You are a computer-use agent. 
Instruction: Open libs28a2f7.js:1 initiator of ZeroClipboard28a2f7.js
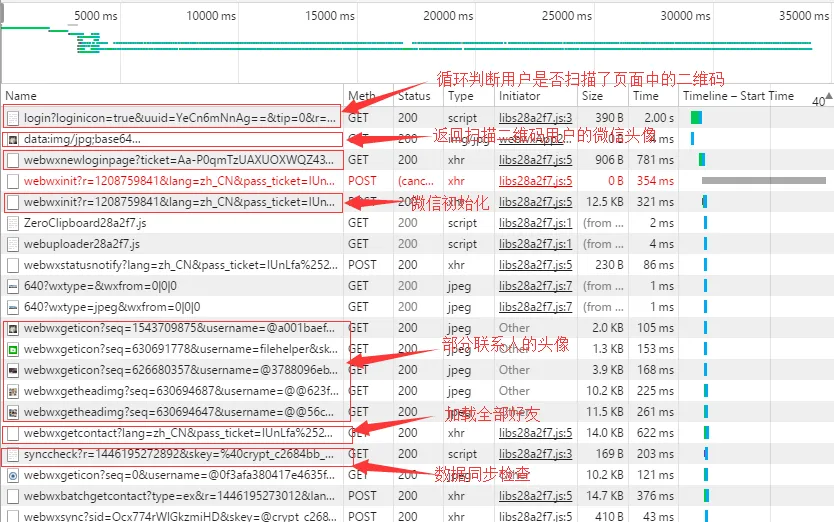coord(535,223)
